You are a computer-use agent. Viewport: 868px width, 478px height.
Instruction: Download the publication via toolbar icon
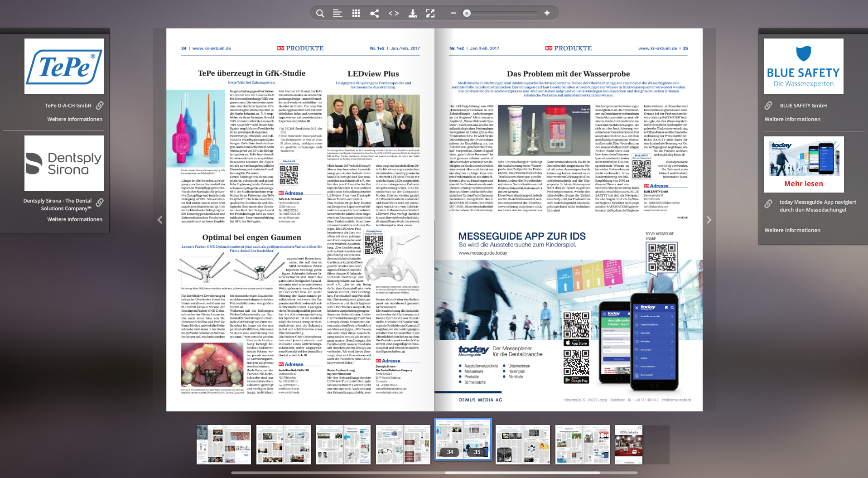click(x=412, y=13)
